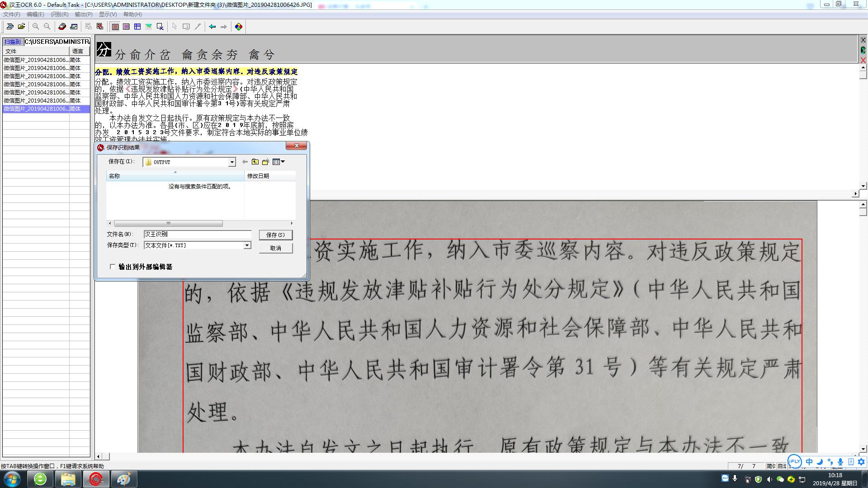Click the 文件名 input showing 汉王识别
The image size is (868, 488).
point(198,234)
